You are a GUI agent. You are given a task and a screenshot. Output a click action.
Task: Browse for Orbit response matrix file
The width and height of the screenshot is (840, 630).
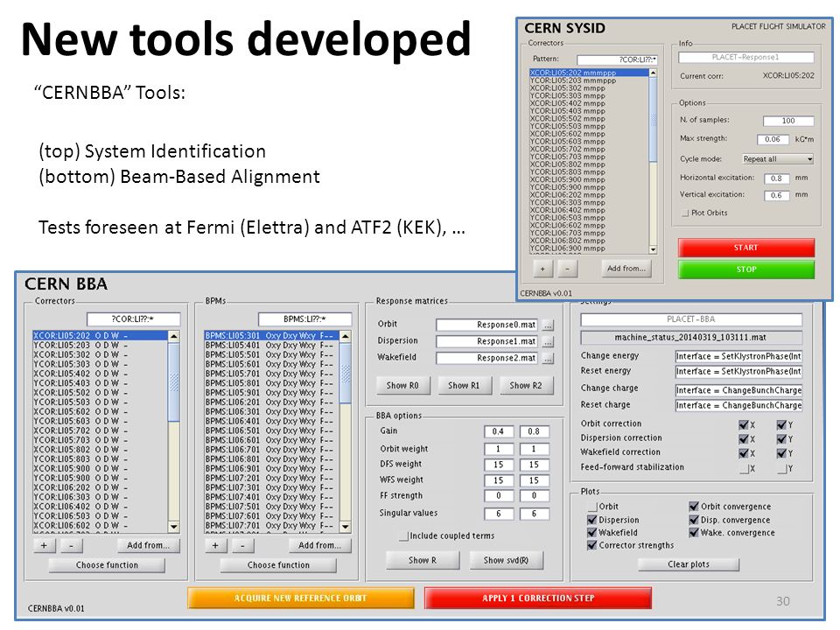[x=548, y=325]
